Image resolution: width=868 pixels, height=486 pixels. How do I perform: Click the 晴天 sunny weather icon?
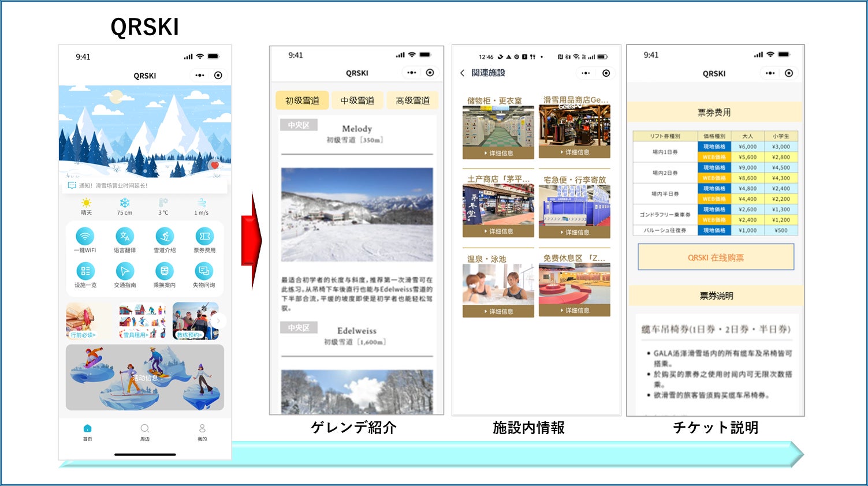[x=86, y=203]
